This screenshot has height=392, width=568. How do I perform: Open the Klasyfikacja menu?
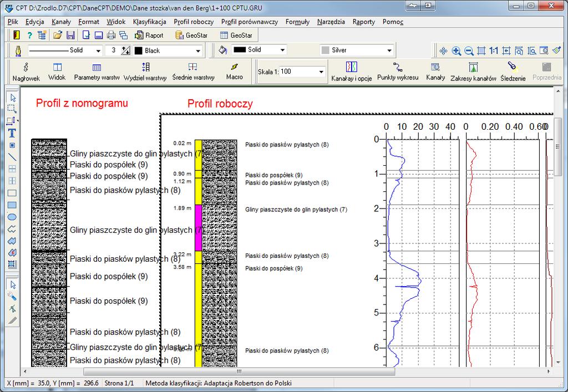click(x=150, y=22)
